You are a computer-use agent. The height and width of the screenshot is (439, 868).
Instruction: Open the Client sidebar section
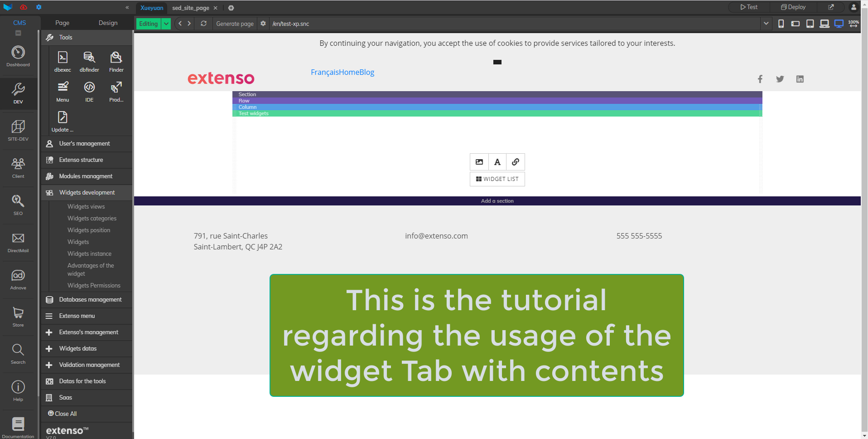[18, 168]
